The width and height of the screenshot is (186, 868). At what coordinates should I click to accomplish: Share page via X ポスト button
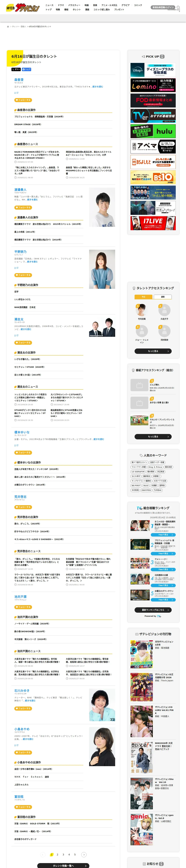pyautogui.click(x=16, y=69)
